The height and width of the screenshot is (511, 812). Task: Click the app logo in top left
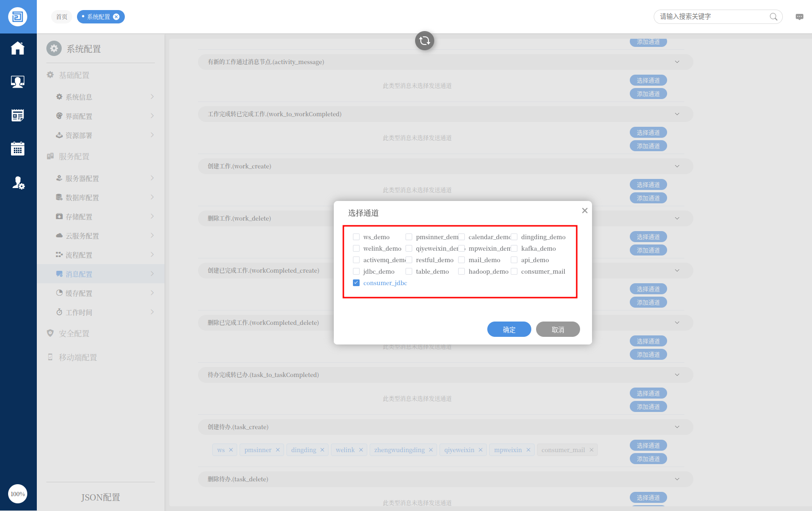[x=18, y=17]
